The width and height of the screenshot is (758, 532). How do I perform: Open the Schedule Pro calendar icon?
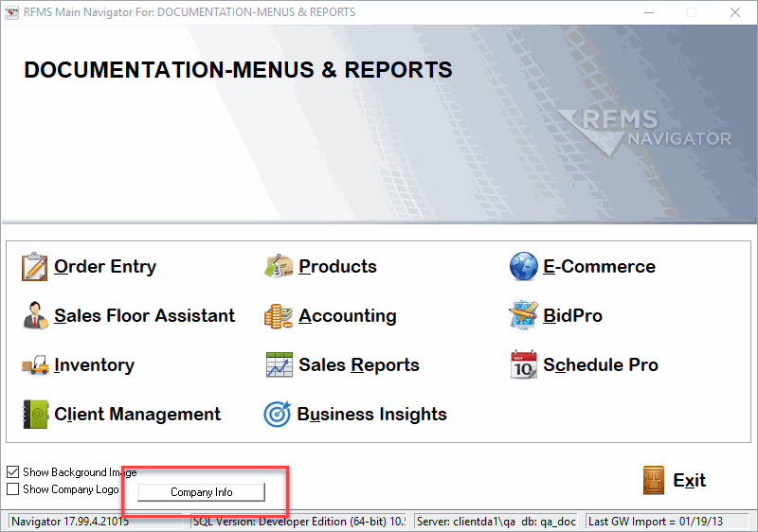click(524, 365)
